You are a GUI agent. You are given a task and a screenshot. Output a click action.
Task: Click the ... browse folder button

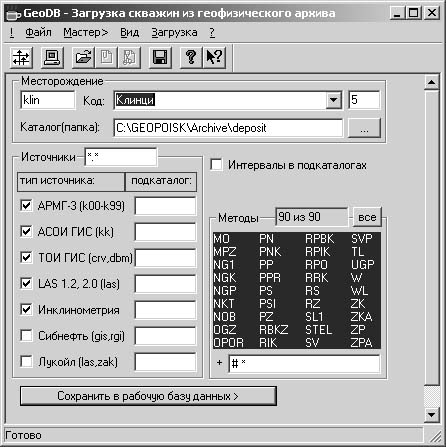[x=364, y=128]
